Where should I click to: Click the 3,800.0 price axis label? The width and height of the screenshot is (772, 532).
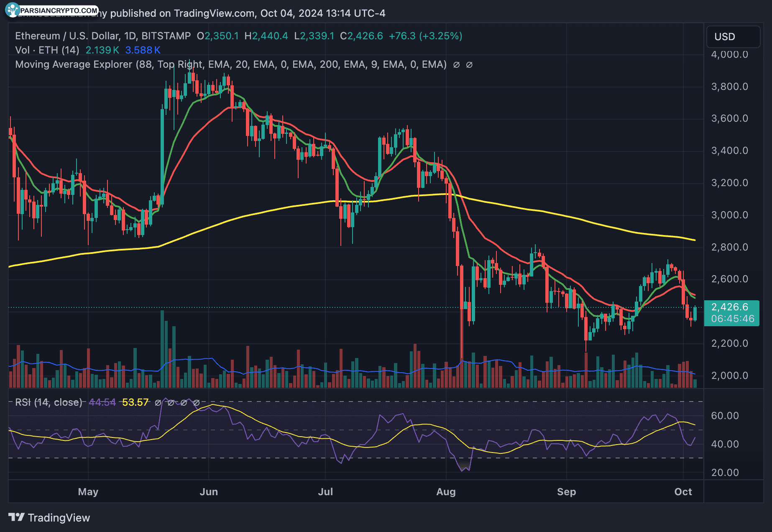point(730,87)
